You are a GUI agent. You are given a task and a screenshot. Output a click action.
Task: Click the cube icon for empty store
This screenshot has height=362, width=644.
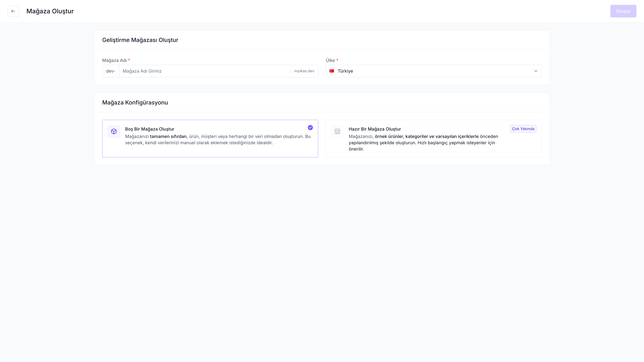pos(114,131)
